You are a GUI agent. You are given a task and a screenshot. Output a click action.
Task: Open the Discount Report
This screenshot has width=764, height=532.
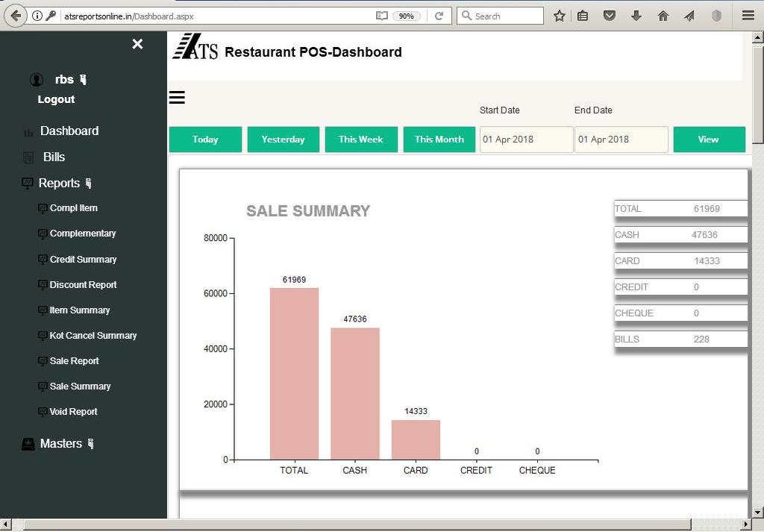click(x=83, y=284)
